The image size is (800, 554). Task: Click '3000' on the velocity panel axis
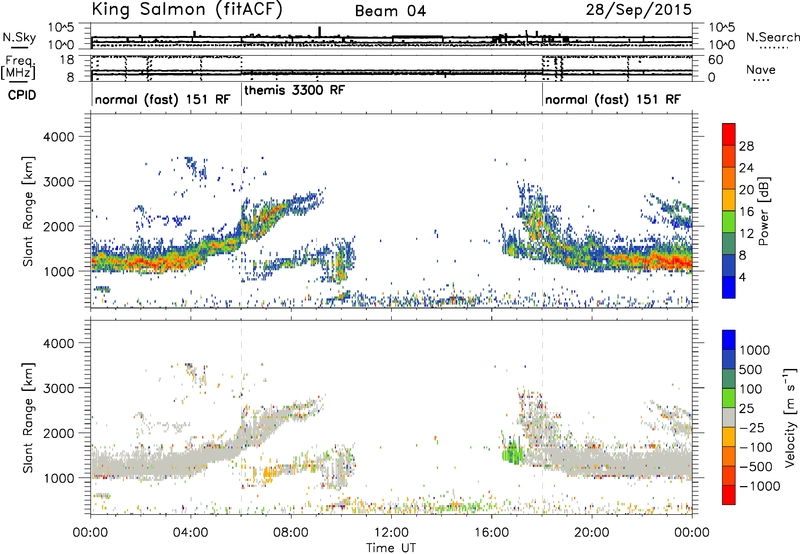pos(58,388)
